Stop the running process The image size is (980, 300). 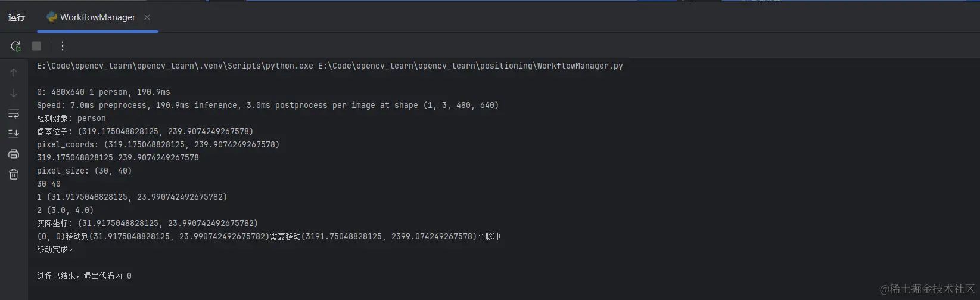tap(36, 46)
